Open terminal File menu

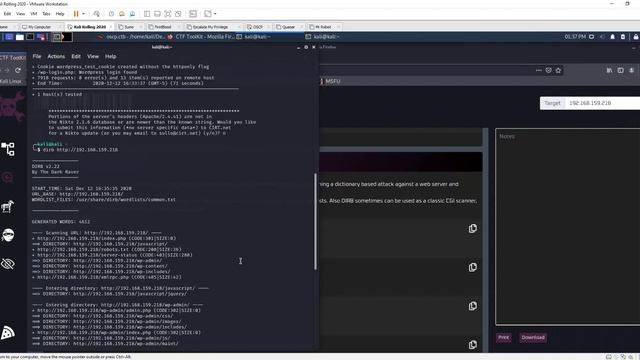point(37,56)
